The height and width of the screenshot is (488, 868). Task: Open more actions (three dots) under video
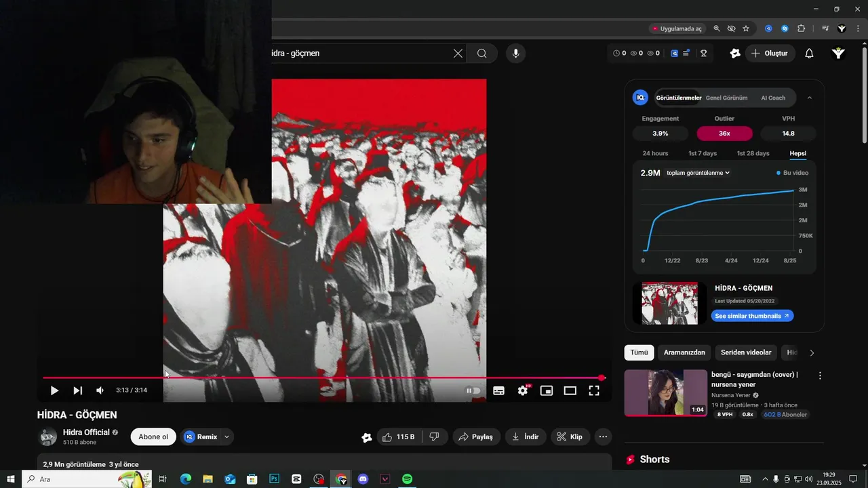603,437
